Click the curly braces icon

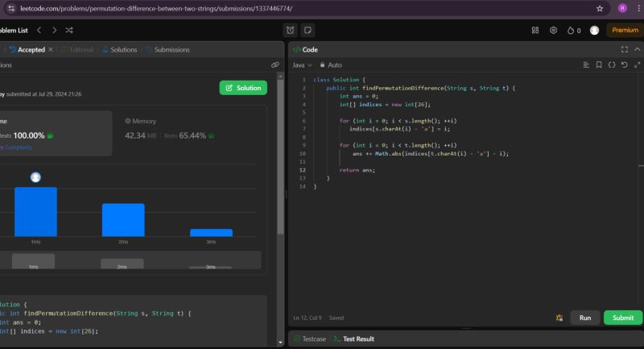pyautogui.click(x=612, y=65)
